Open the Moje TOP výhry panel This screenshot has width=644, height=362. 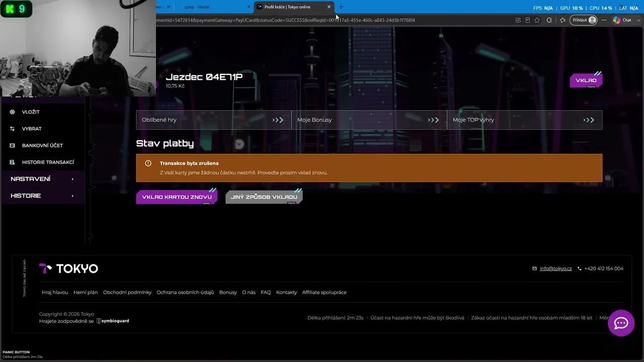pos(524,120)
